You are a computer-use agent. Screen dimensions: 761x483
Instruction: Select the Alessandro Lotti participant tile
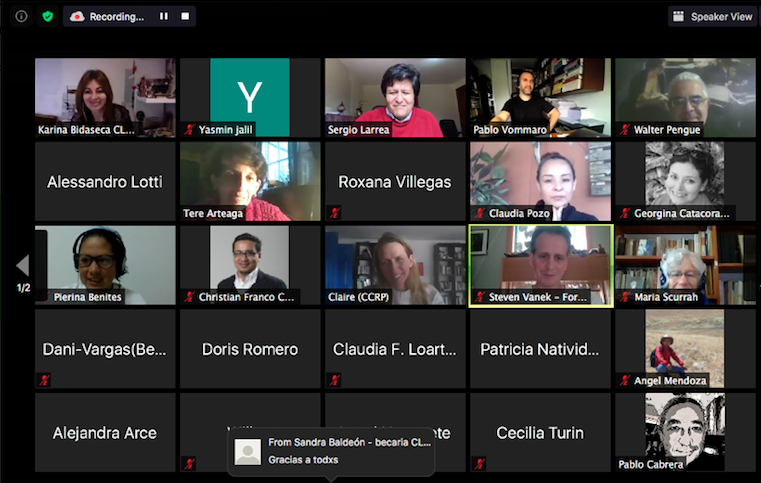point(105,182)
